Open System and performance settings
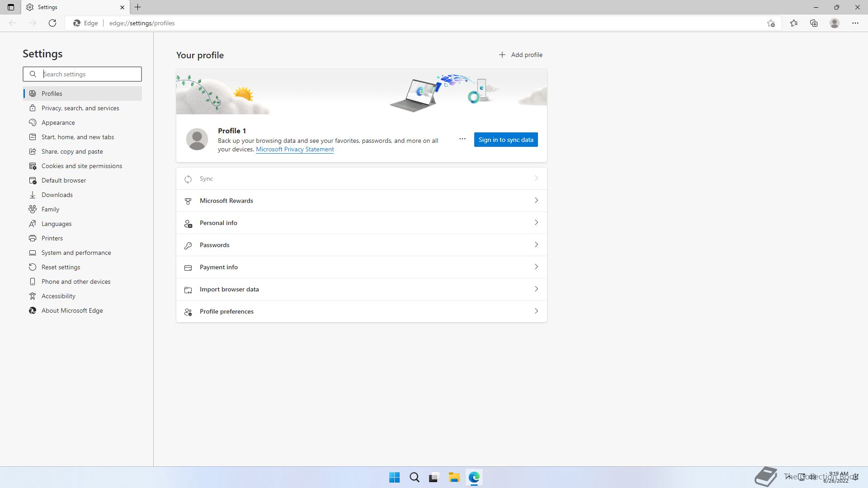This screenshot has height=488, width=868. (82, 253)
